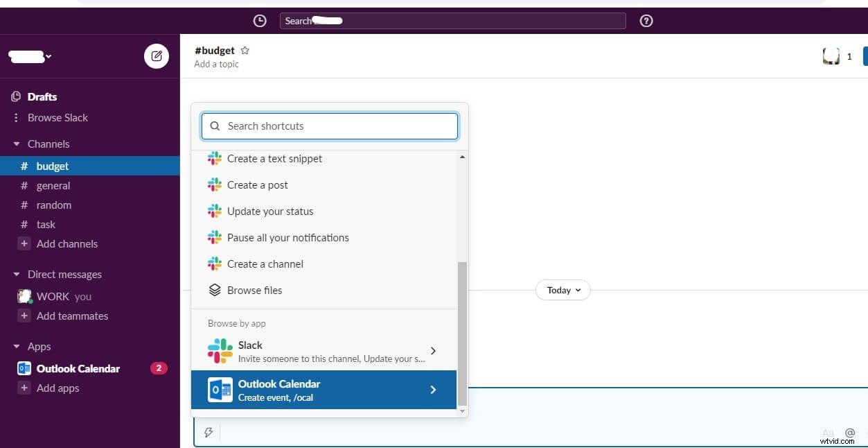This screenshot has width=868, height=448.
Task: Open the Today date dropdown
Action: point(563,290)
